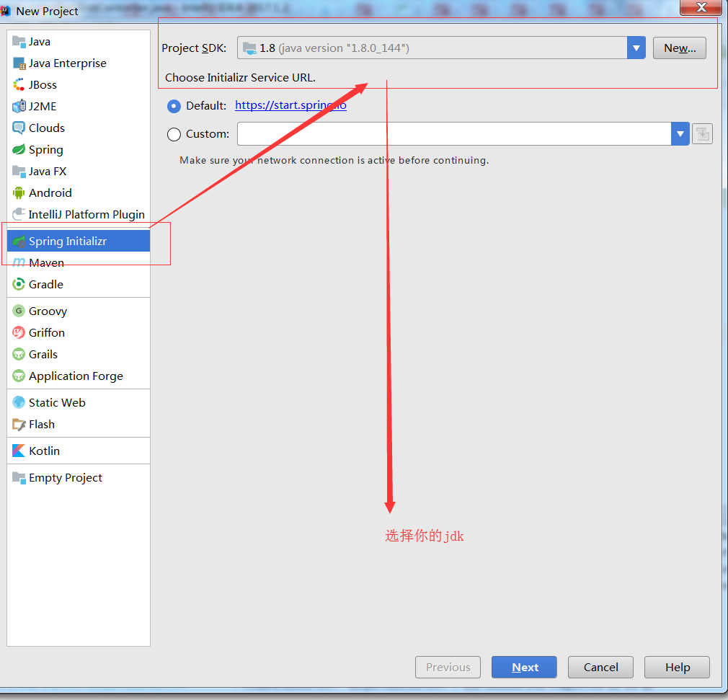Click the Spring leaf icon
This screenshot has height=700, width=728.
coord(19,149)
